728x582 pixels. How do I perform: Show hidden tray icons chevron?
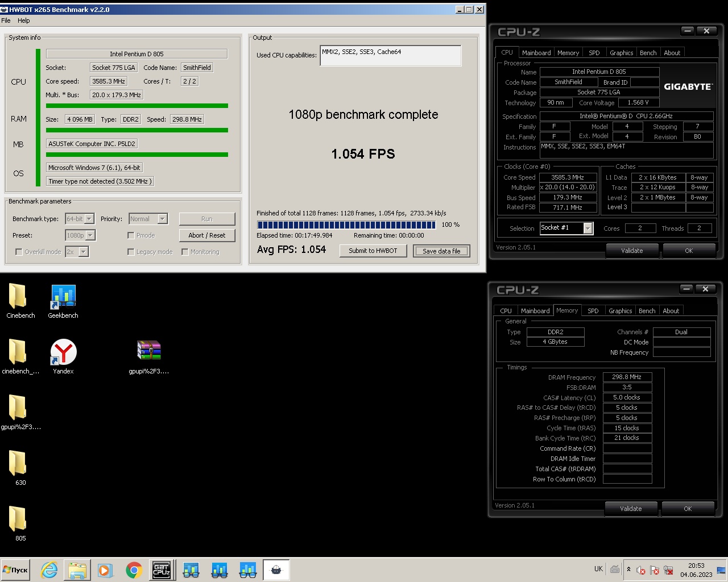coord(628,569)
